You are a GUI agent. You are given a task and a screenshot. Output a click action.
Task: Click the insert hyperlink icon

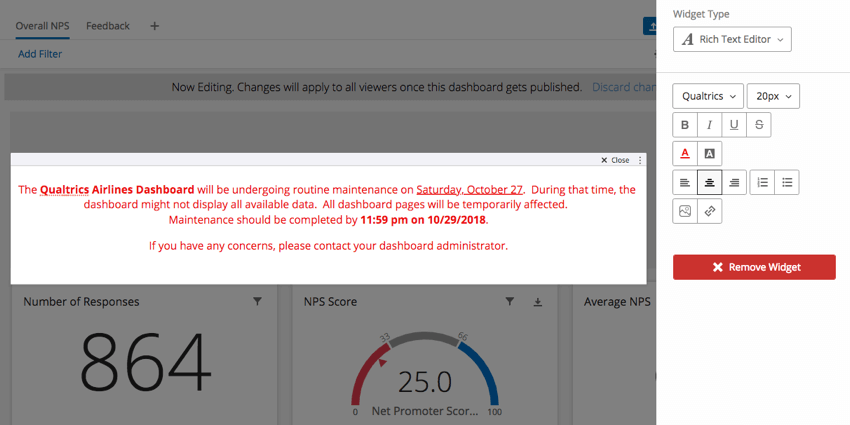click(710, 211)
